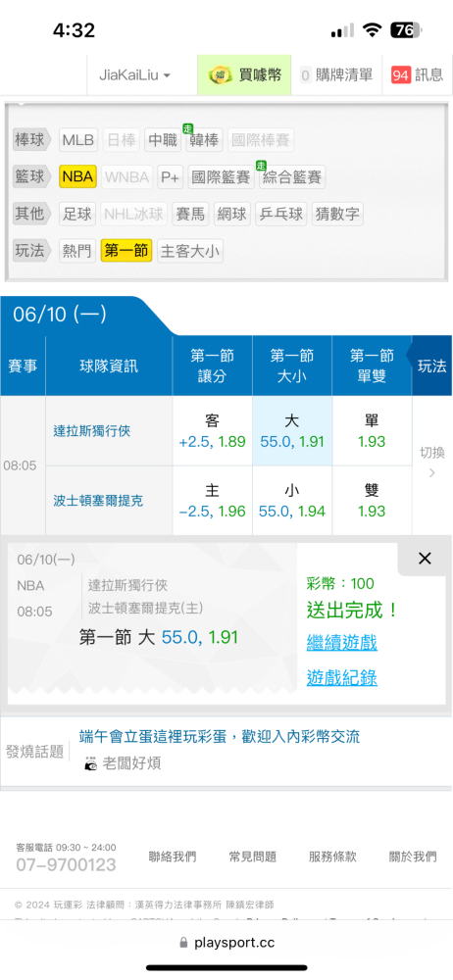Switch to the 第一節 play type tab
The image size is (453, 980).
(x=126, y=251)
